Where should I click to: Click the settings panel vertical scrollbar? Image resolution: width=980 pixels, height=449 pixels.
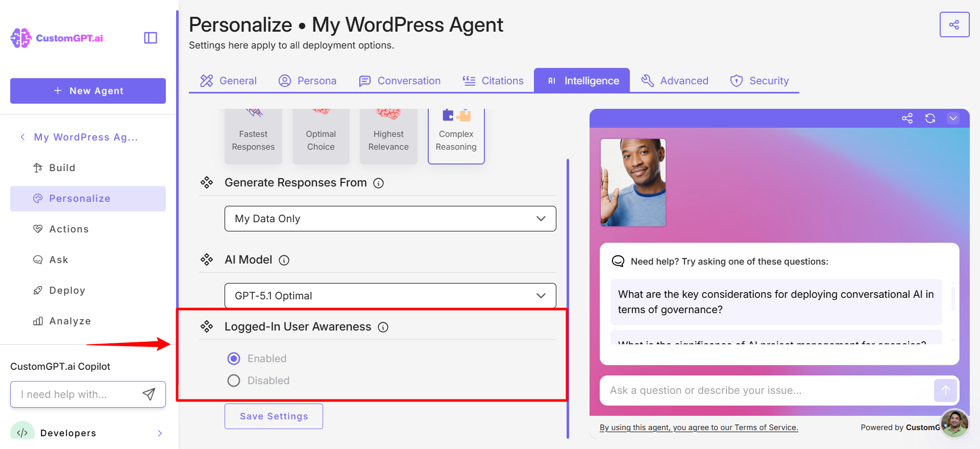(568, 299)
